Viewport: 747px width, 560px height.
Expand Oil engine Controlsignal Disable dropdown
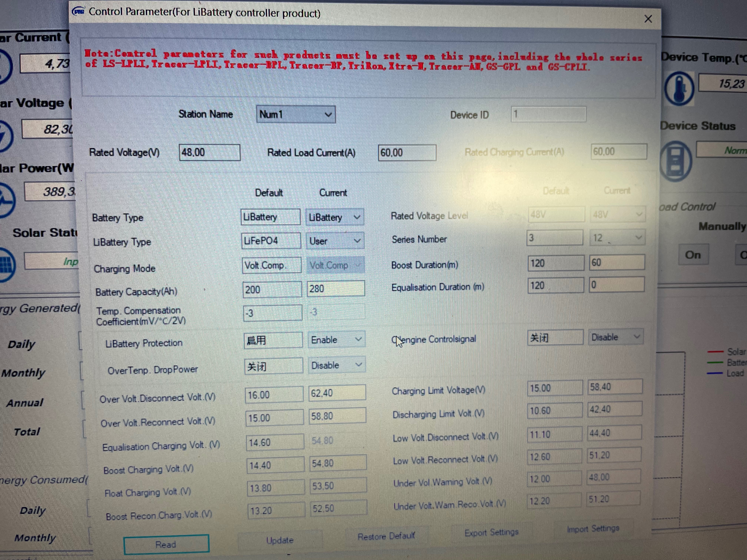coord(637,336)
